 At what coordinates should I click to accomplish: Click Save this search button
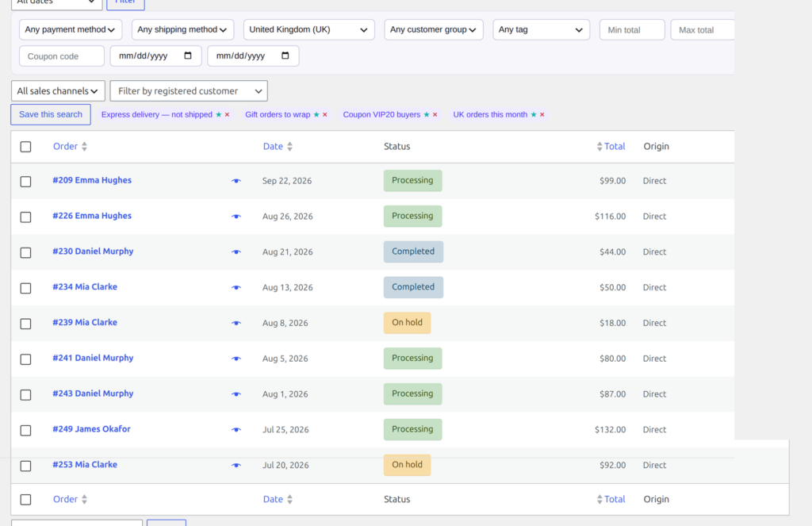(x=51, y=114)
